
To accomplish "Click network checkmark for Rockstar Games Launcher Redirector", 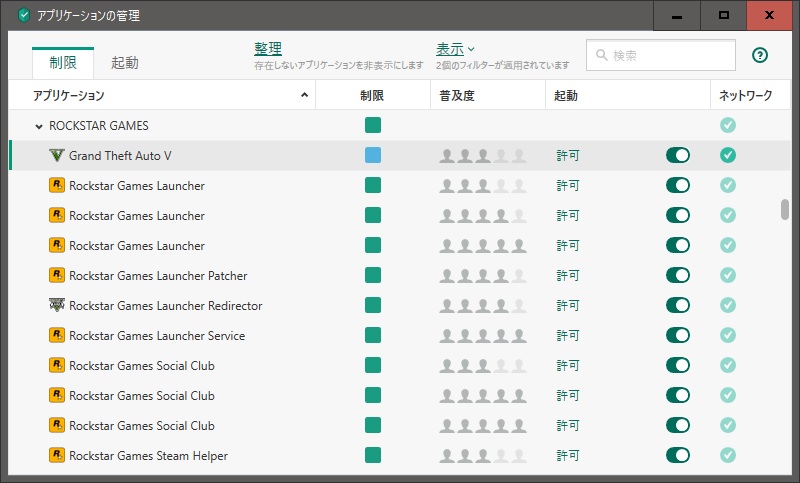I will pos(728,305).
